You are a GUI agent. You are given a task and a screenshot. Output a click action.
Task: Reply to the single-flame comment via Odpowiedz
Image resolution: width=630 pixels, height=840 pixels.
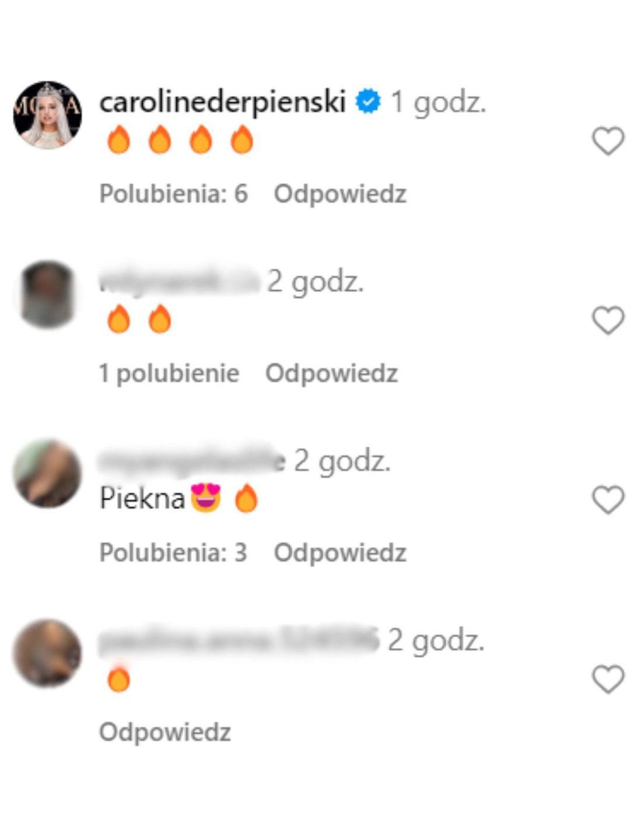[x=165, y=732]
